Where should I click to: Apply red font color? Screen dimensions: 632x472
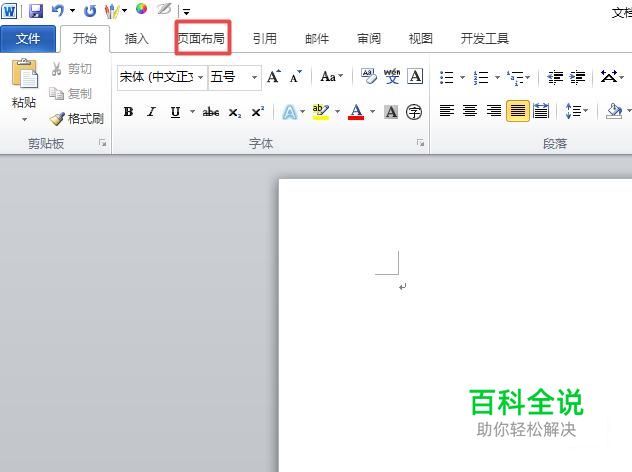356,112
